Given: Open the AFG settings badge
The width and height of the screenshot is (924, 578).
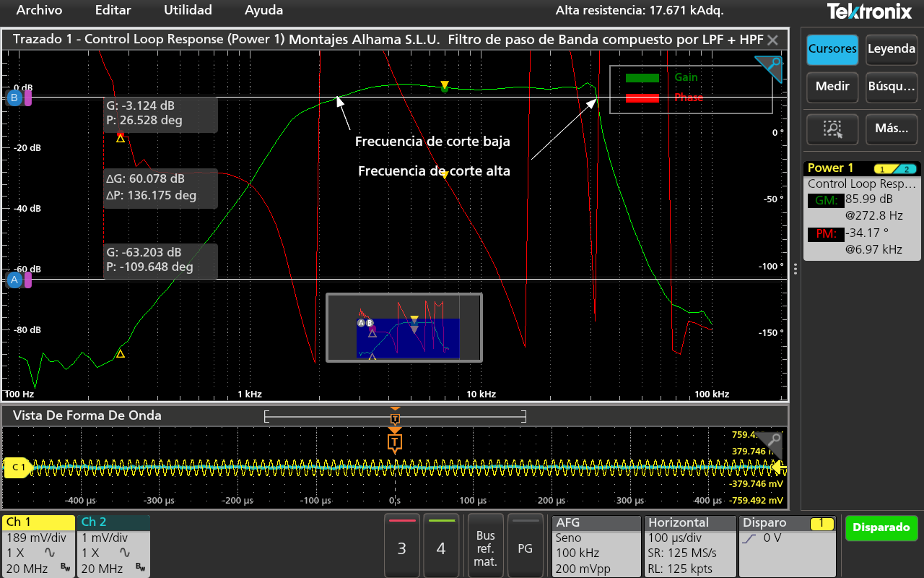Looking at the screenshot, I should pyautogui.click(x=596, y=545).
